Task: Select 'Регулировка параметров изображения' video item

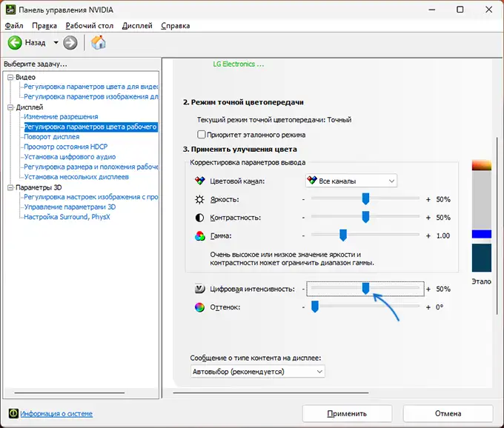Action: click(x=91, y=97)
